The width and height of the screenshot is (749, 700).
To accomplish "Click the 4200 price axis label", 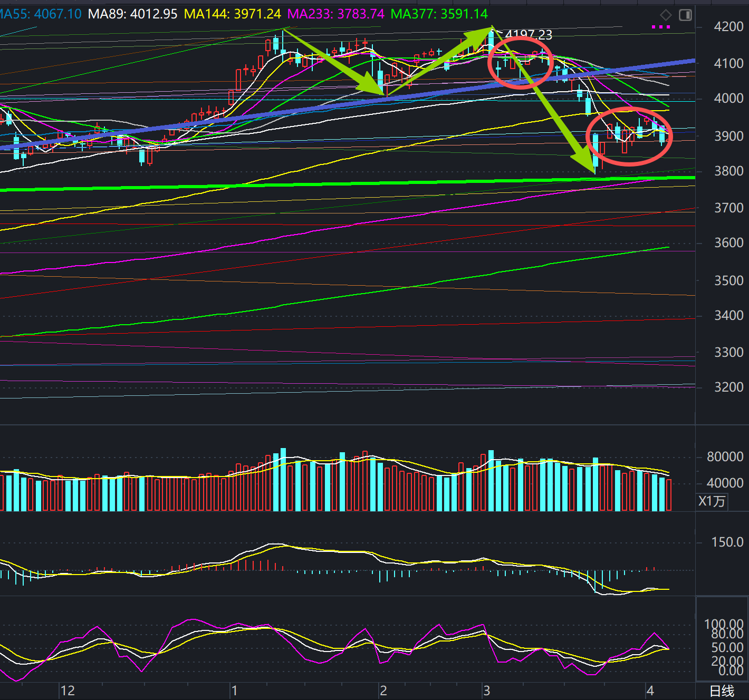I will (x=728, y=27).
